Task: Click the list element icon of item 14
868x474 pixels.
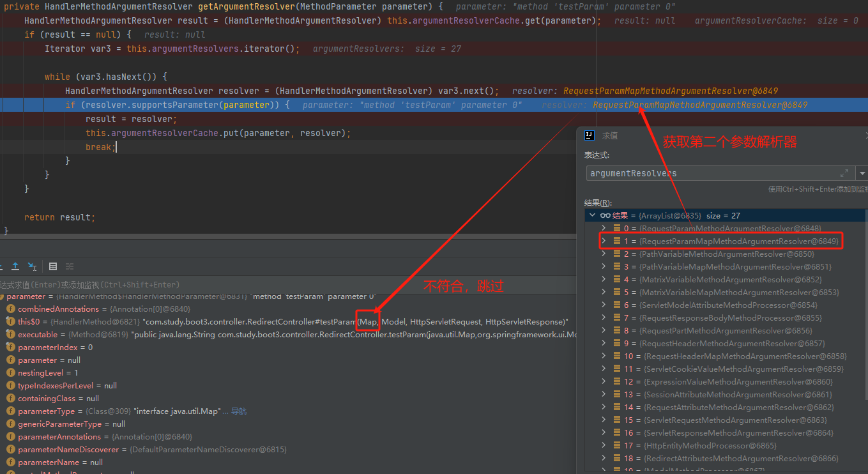Action: 617,408
